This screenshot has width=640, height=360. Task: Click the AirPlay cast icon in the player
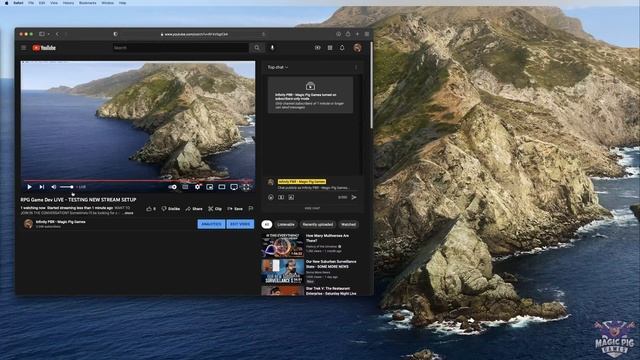234,187
